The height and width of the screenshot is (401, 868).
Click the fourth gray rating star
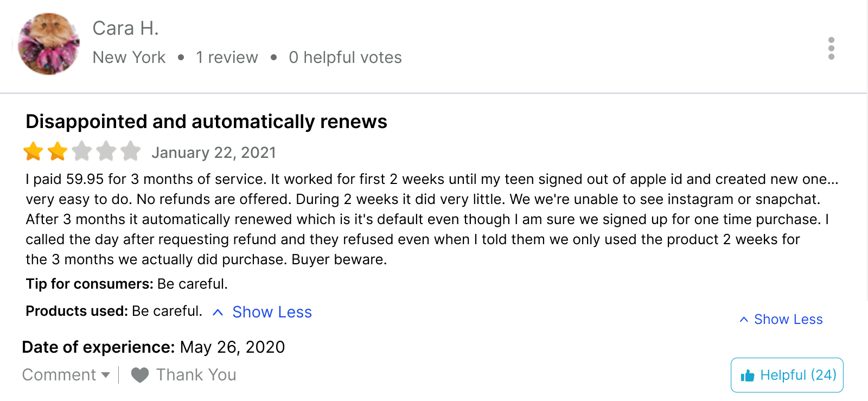click(x=106, y=151)
